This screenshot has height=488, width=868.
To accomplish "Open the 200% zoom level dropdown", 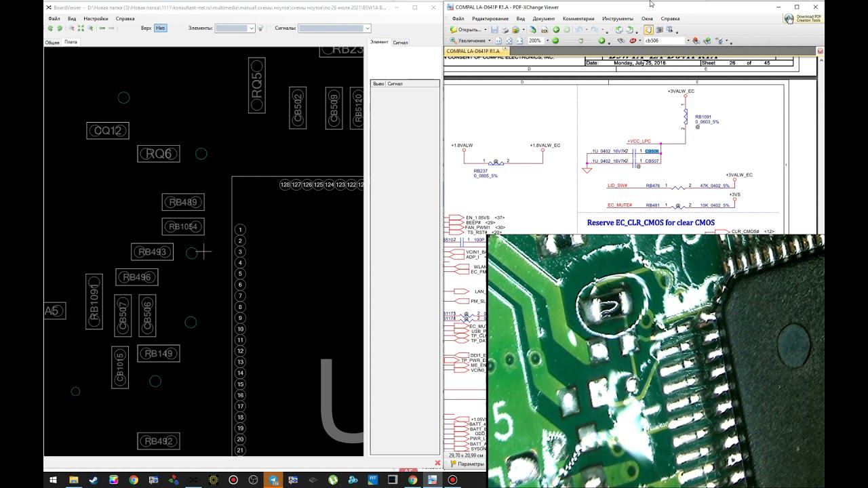I will [546, 41].
